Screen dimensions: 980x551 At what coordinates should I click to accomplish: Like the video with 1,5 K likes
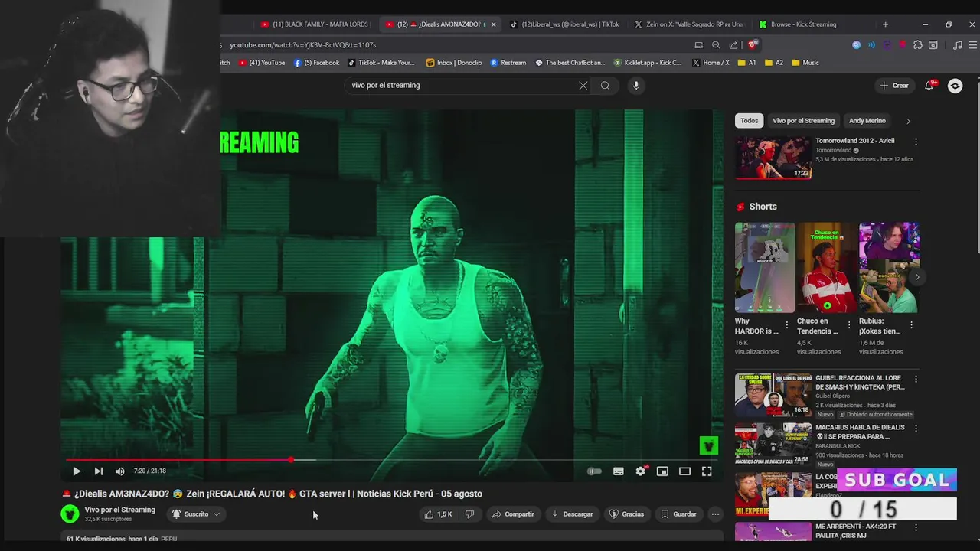(438, 514)
